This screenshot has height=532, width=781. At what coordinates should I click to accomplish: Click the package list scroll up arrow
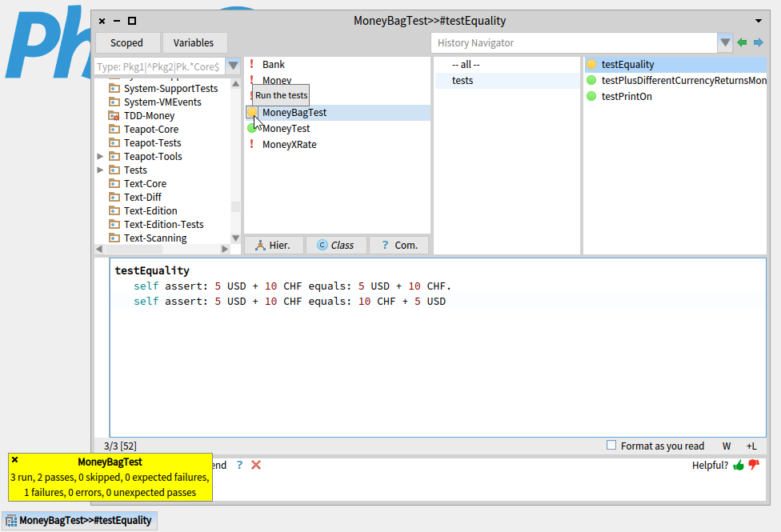click(235, 84)
